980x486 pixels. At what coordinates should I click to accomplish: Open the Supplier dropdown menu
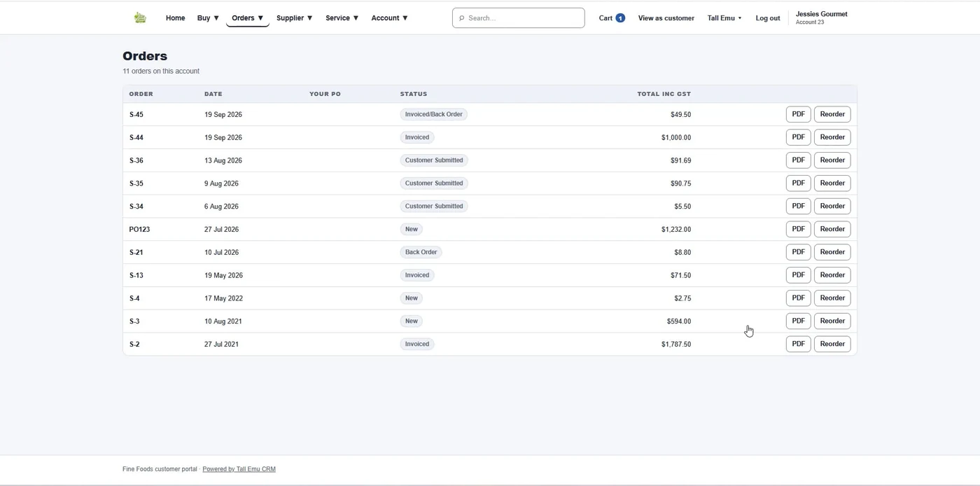pyautogui.click(x=295, y=18)
